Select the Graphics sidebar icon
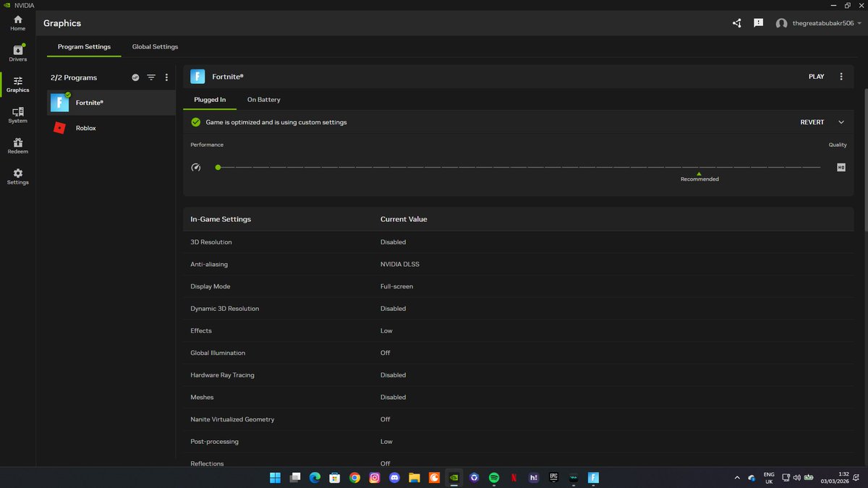The image size is (868, 488). 17,85
